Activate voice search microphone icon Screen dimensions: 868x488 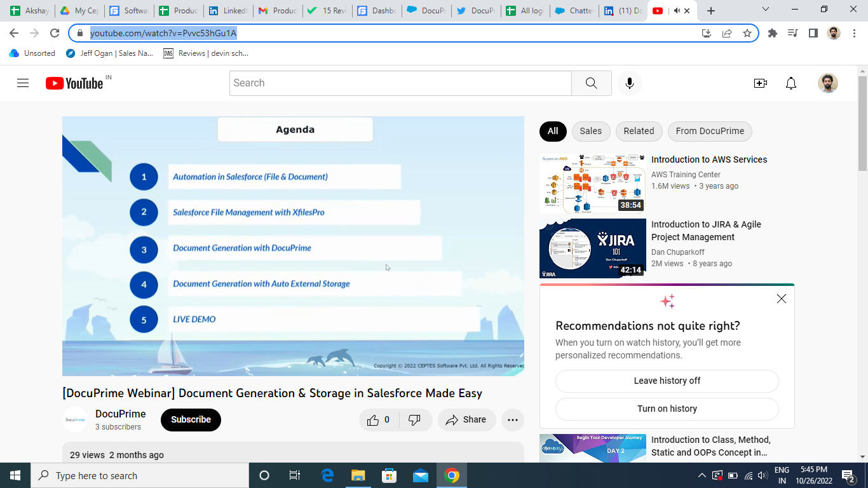click(x=629, y=83)
